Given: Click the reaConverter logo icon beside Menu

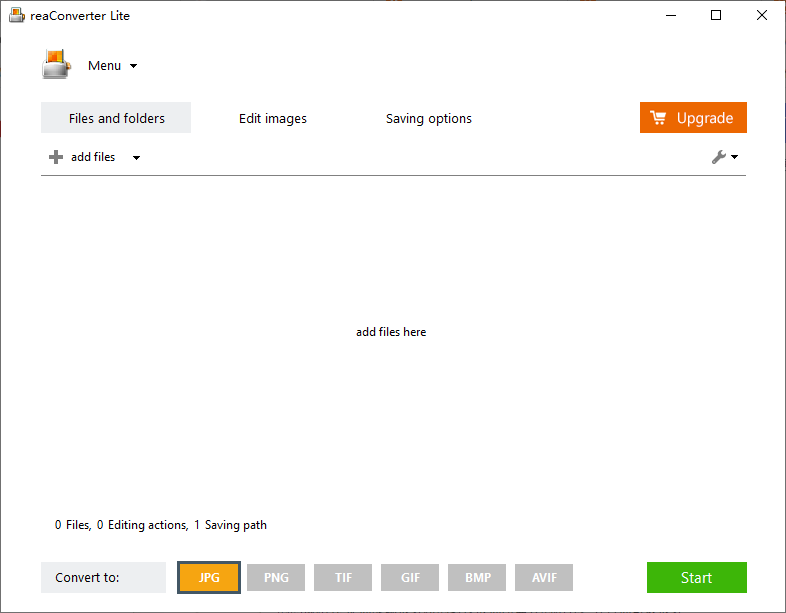Looking at the screenshot, I should tap(57, 64).
